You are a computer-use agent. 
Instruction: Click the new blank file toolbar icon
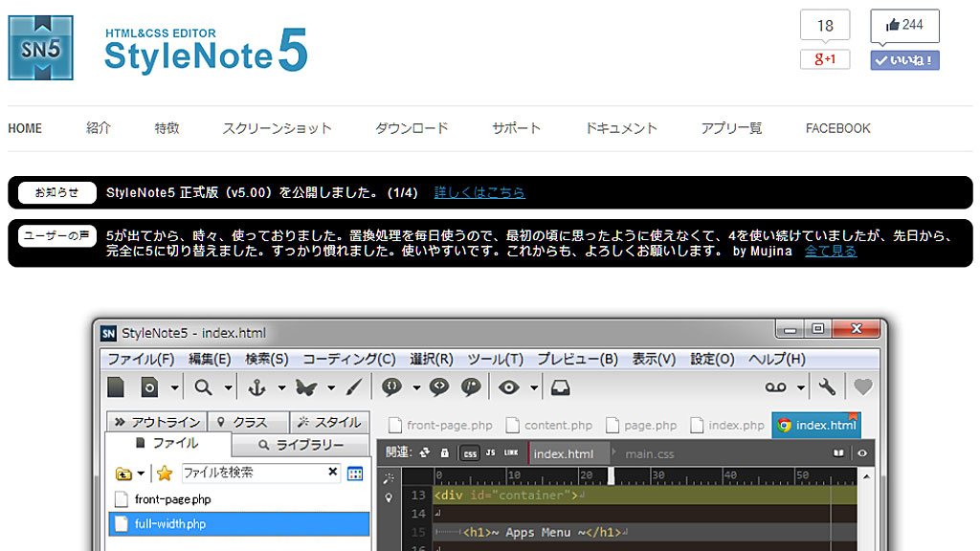point(116,387)
